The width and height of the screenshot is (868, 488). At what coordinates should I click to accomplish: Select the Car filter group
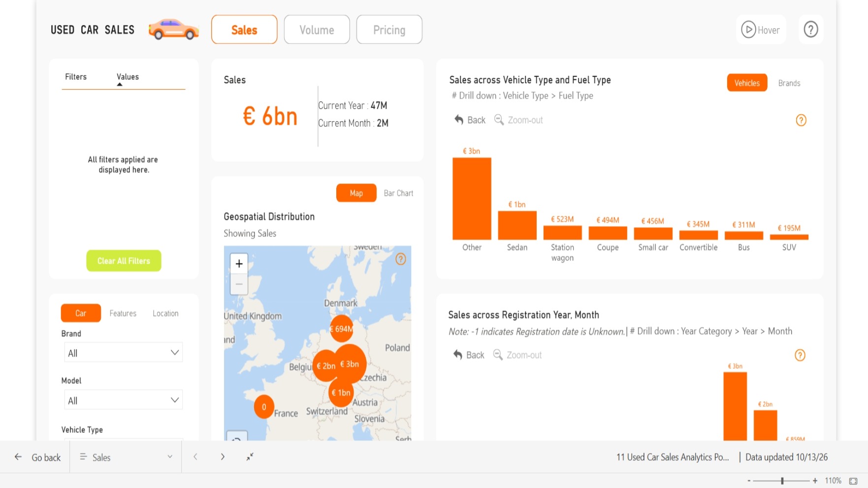pos(81,313)
